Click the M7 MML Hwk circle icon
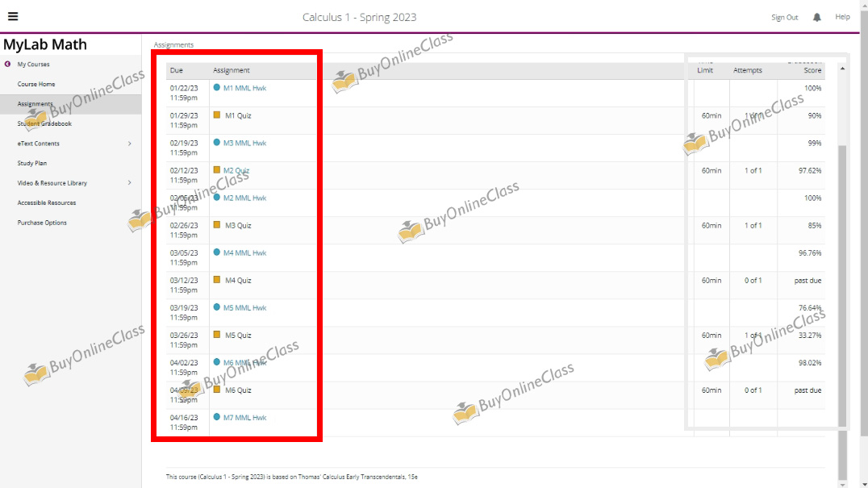The height and width of the screenshot is (488, 868). [217, 417]
